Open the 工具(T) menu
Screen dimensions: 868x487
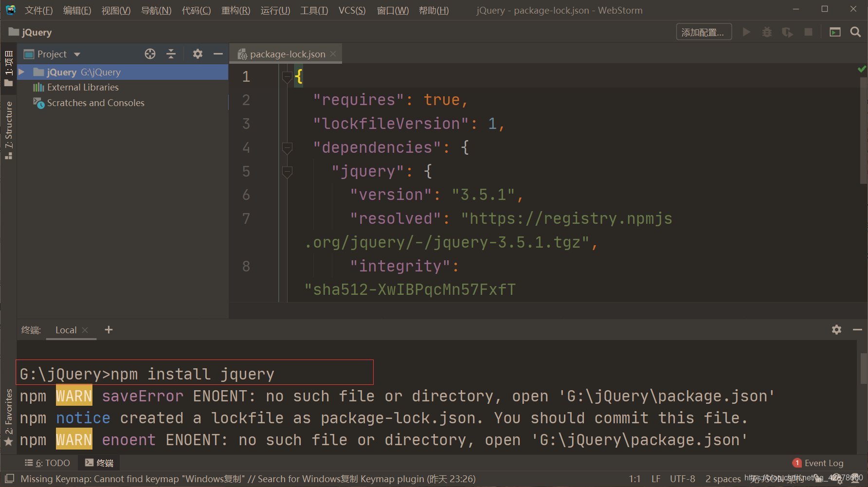[314, 10]
